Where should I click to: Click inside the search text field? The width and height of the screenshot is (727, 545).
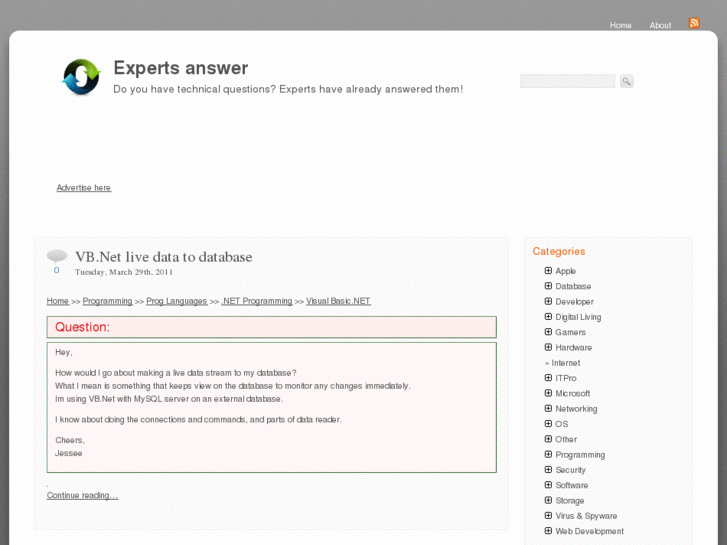pos(567,81)
